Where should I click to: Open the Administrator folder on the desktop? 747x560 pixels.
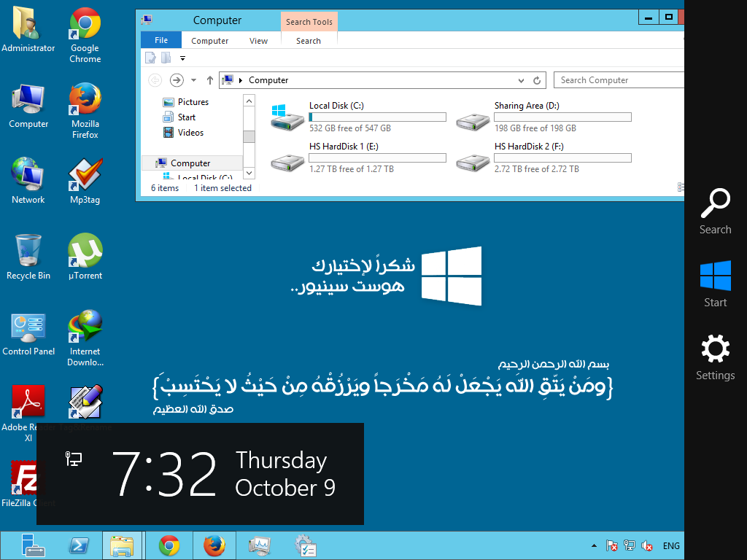coord(28,29)
